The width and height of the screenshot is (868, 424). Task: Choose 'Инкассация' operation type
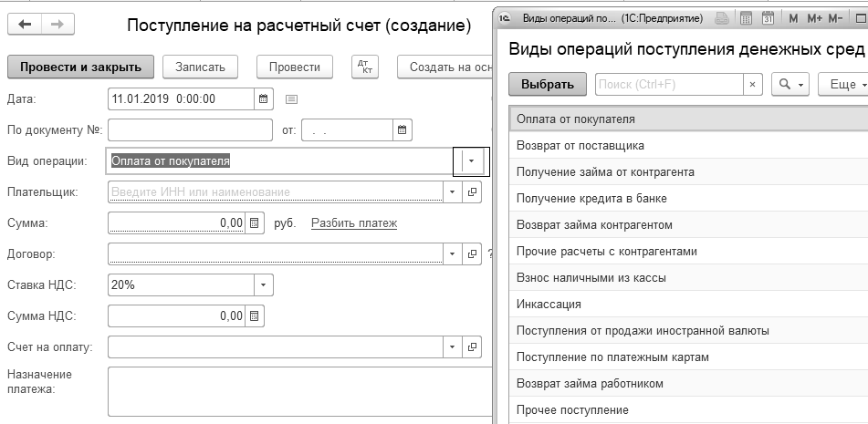coord(549,304)
